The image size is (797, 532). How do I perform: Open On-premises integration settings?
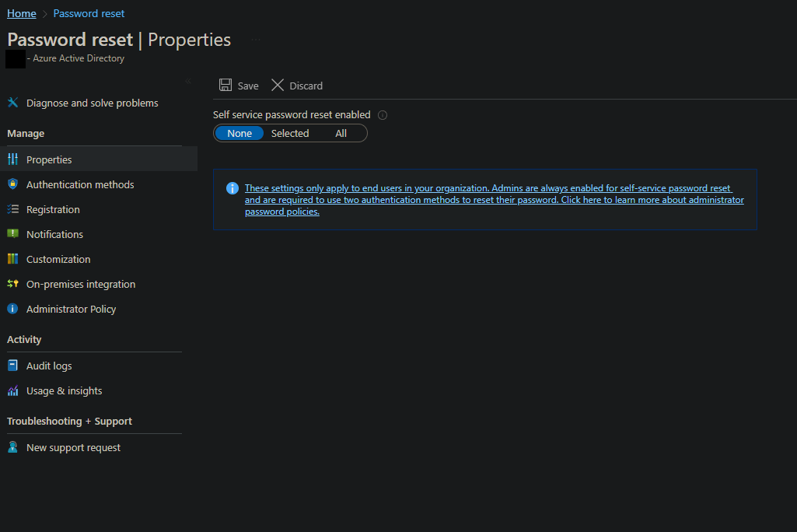(80, 284)
